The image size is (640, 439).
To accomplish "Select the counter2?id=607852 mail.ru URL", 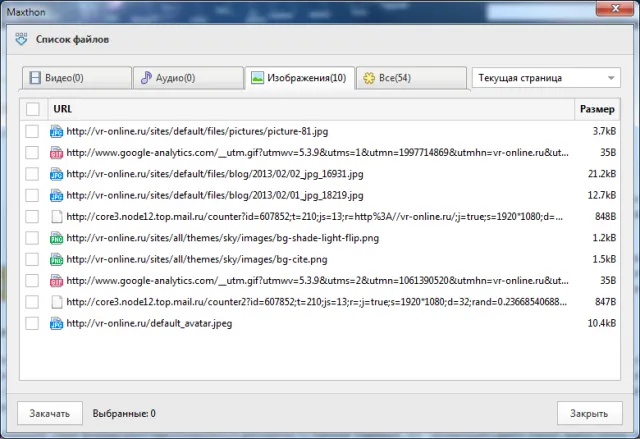I will [x=316, y=302].
